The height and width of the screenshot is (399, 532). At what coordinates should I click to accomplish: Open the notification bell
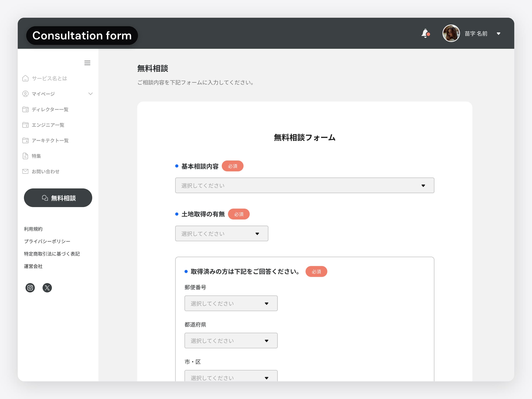[x=425, y=33]
